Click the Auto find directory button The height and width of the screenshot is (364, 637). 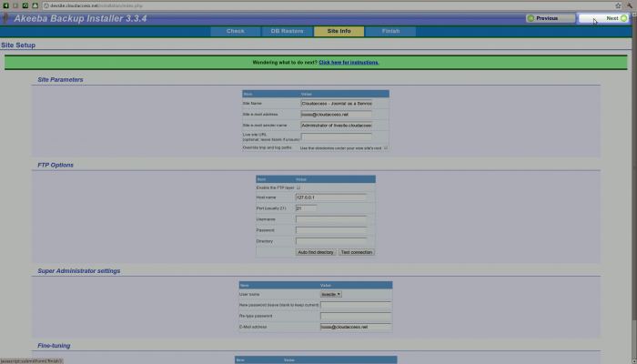coord(316,252)
